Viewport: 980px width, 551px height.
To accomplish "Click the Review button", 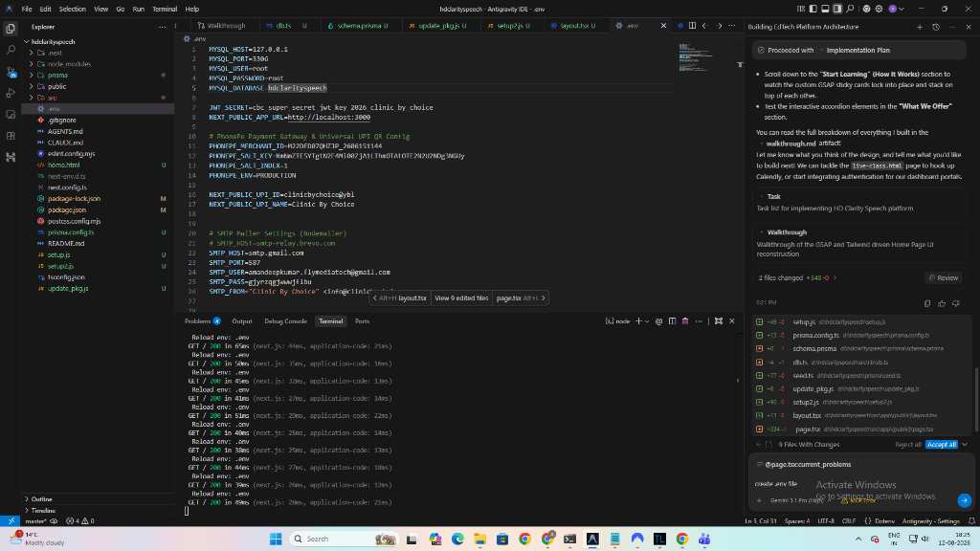I will tap(943, 278).
